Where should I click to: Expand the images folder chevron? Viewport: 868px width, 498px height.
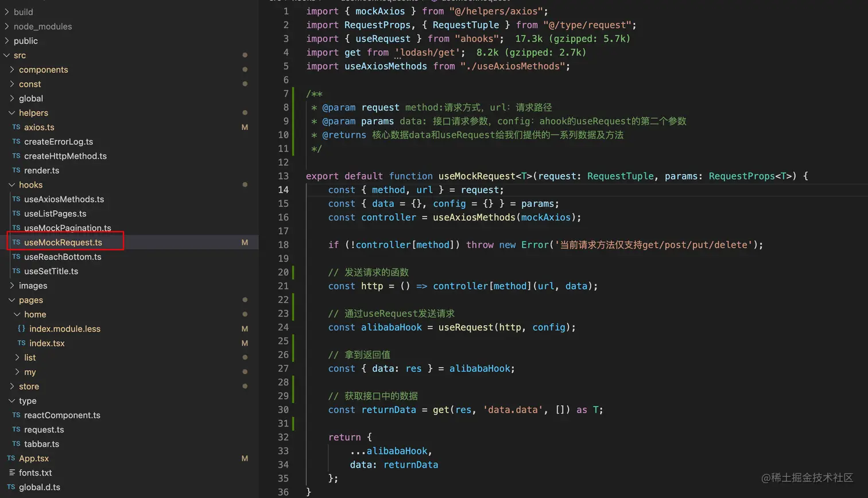pos(12,285)
